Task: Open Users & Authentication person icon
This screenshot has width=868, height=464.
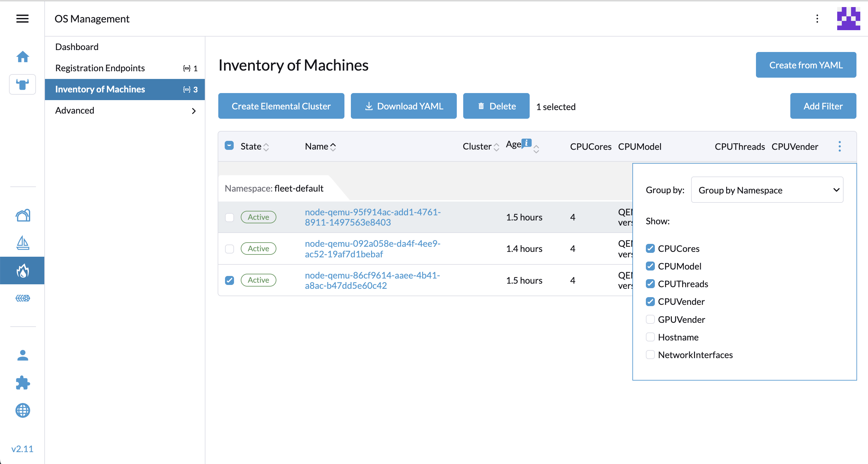Action: point(22,355)
